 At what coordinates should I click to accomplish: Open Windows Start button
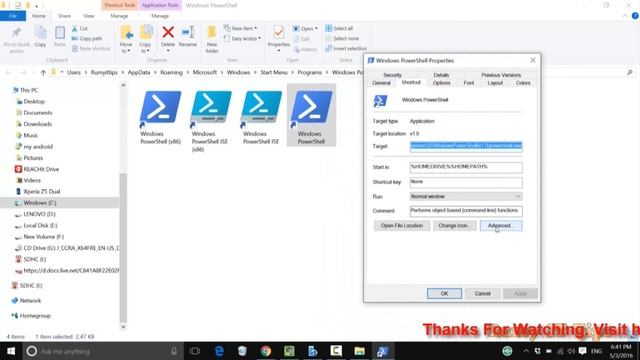coord(11,351)
